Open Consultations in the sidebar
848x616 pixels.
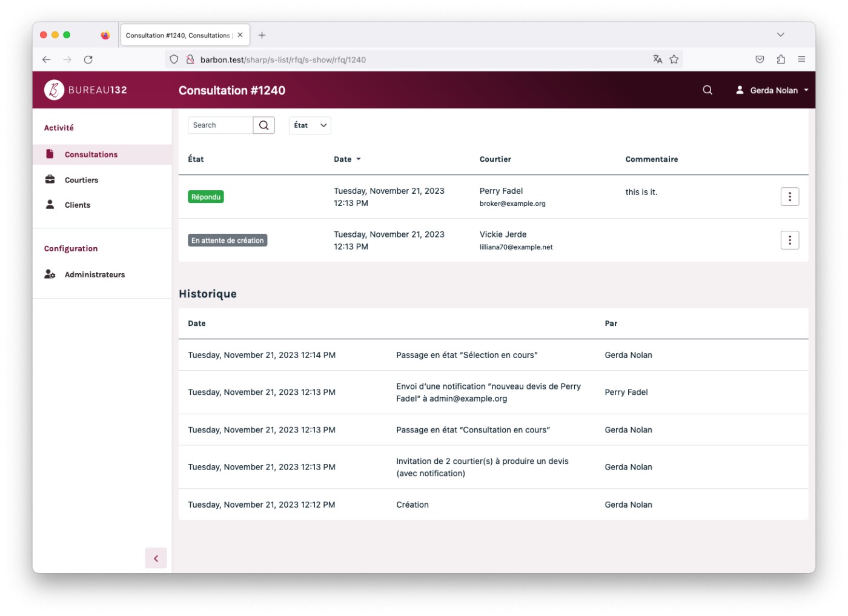click(x=91, y=154)
